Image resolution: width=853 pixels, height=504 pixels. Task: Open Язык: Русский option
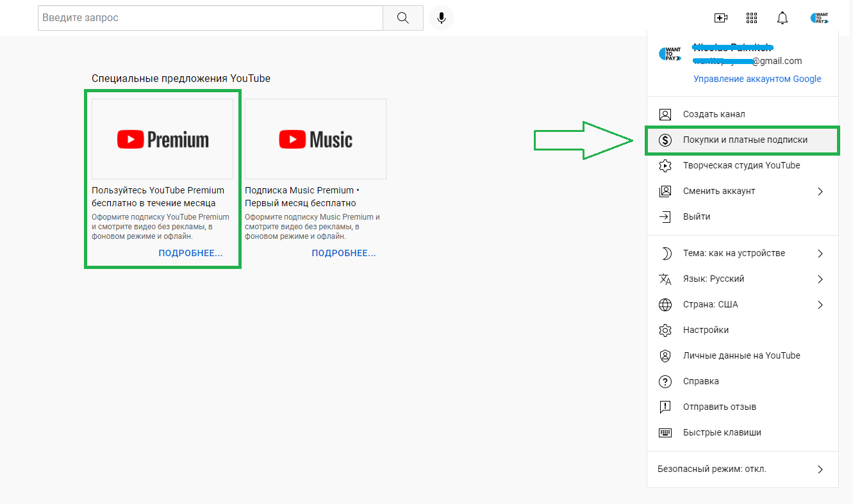(743, 279)
